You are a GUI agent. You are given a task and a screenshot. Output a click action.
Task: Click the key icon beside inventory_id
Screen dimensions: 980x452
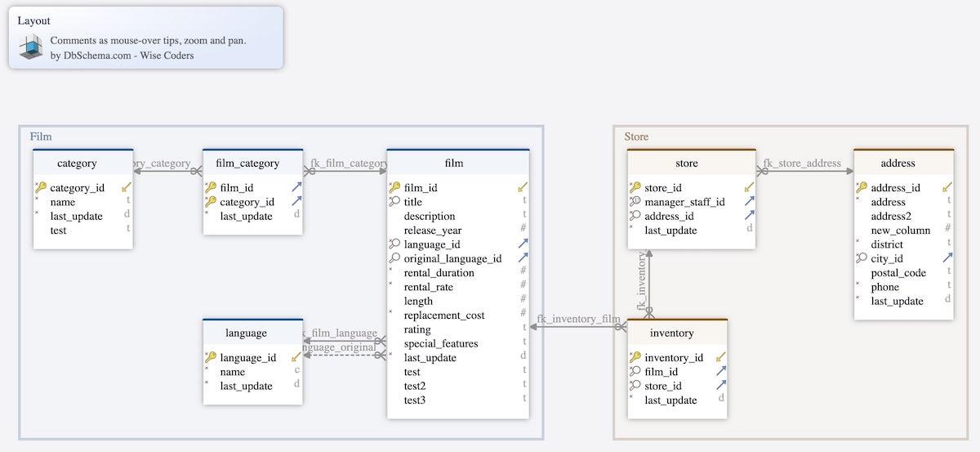coord(635,358)
